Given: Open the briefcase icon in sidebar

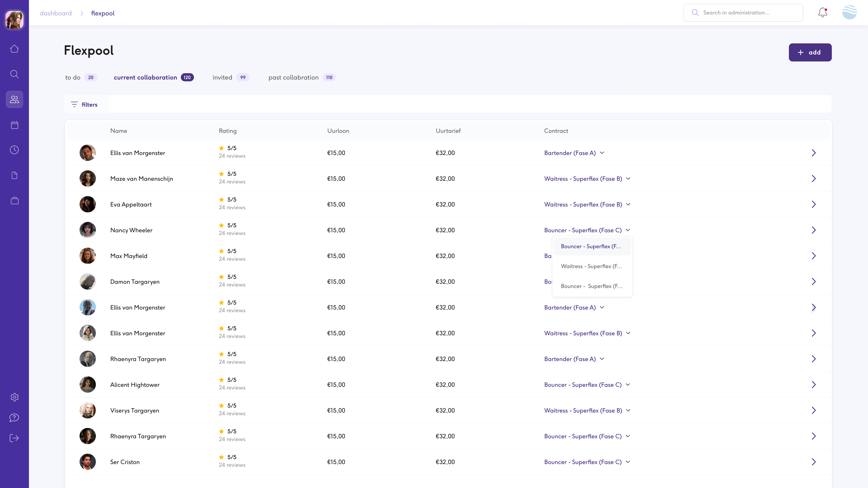Looking at the screenshot, I should (x=14, y=201).
